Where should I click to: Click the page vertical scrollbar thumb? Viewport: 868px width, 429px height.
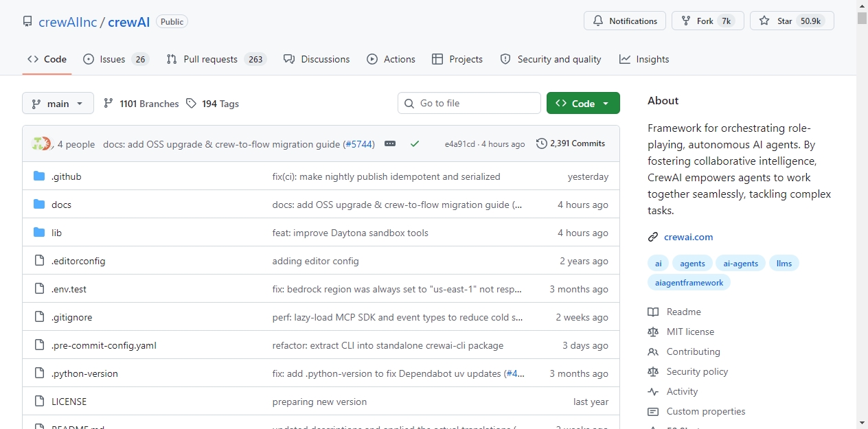tap(862, 19)
